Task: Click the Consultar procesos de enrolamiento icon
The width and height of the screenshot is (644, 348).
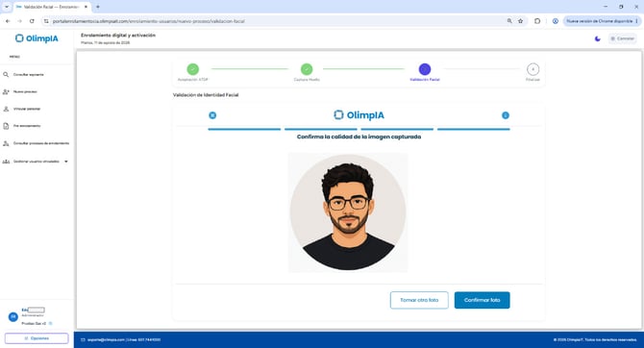Action: (6, 143)
